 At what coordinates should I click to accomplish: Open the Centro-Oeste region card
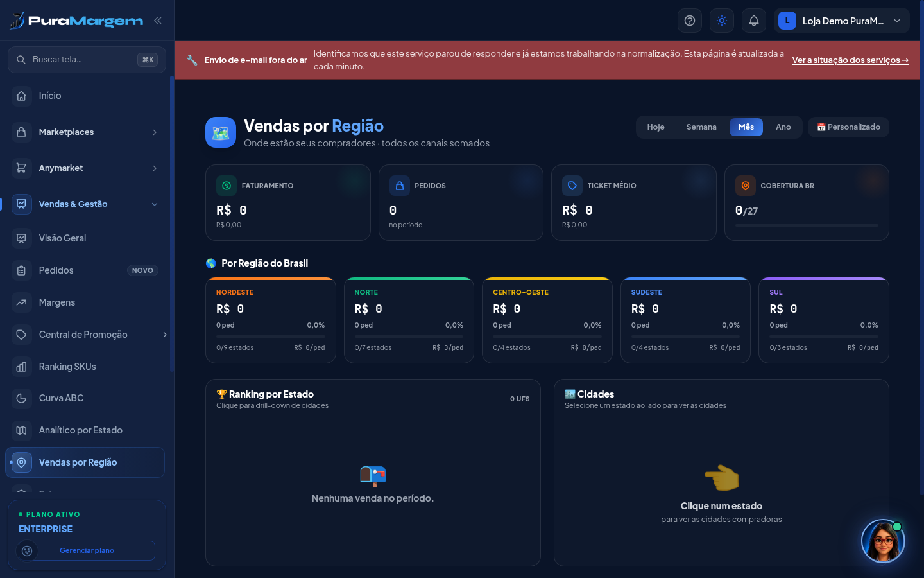click(x=547, y=320)
